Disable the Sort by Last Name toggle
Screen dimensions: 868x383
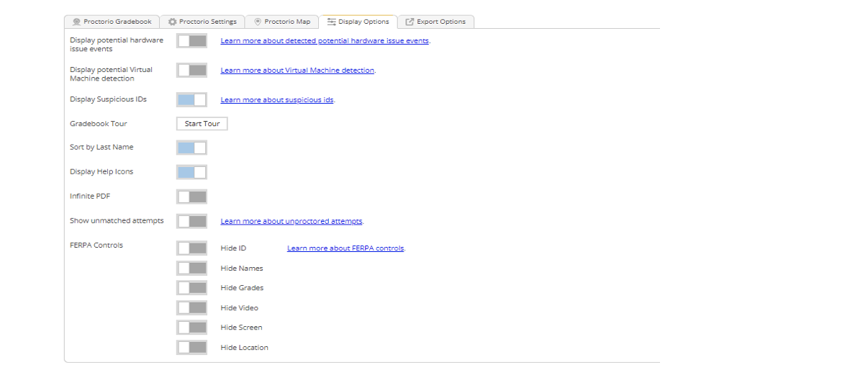click(191, 148)
